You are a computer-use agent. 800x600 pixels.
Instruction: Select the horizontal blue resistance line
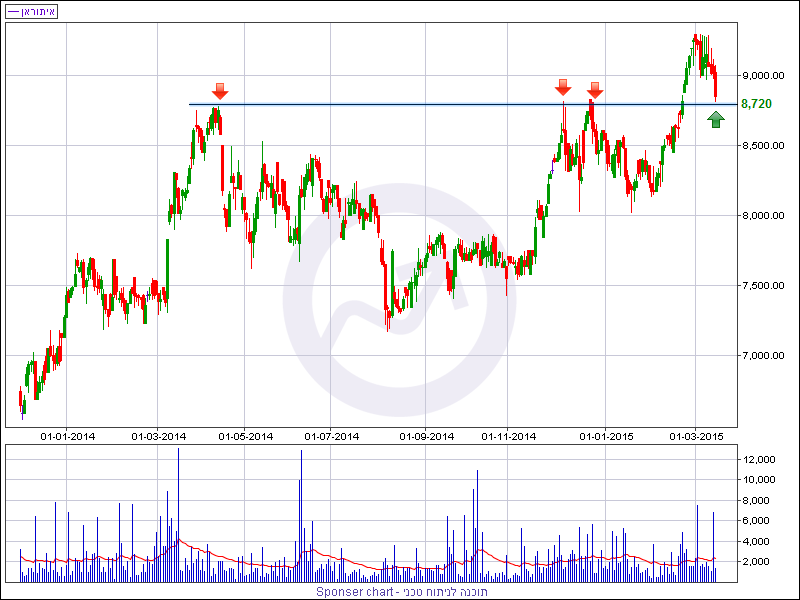400,104
